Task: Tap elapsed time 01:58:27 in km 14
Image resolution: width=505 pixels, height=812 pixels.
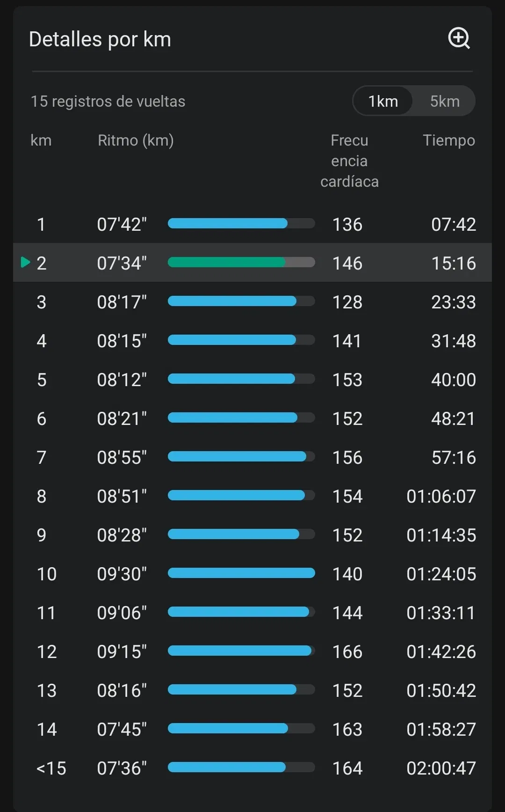Action: [x=441, y=729]
